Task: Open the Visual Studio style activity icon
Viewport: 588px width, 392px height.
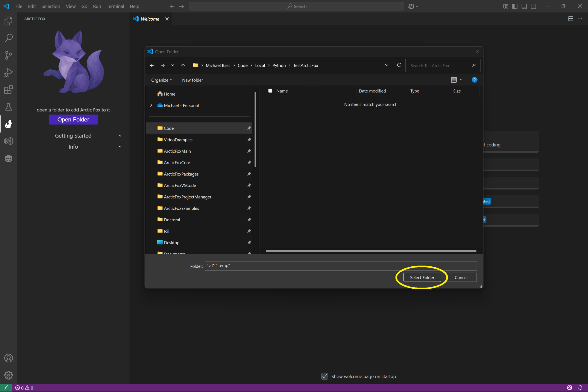Action: (x=8, y=141)
